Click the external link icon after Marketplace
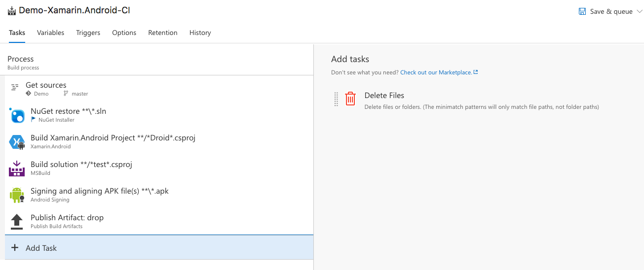This screenshot has height=270, width=644. pos(476,72)
